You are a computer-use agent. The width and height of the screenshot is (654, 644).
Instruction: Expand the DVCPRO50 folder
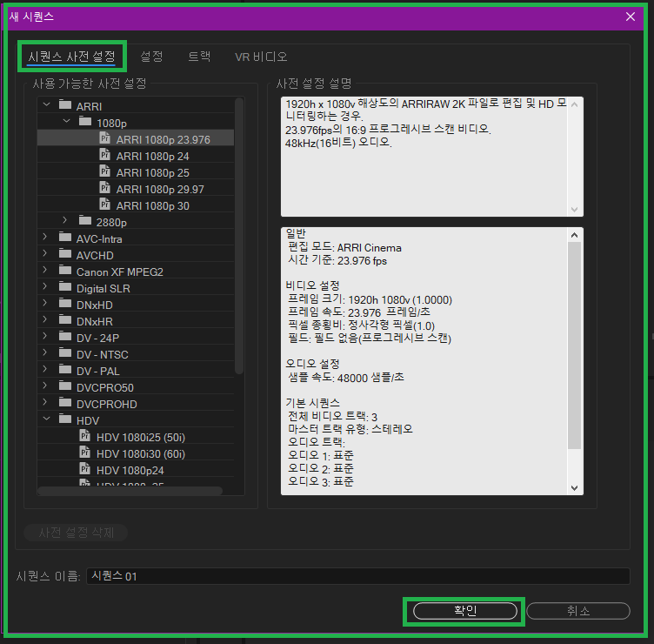point(44,386)
